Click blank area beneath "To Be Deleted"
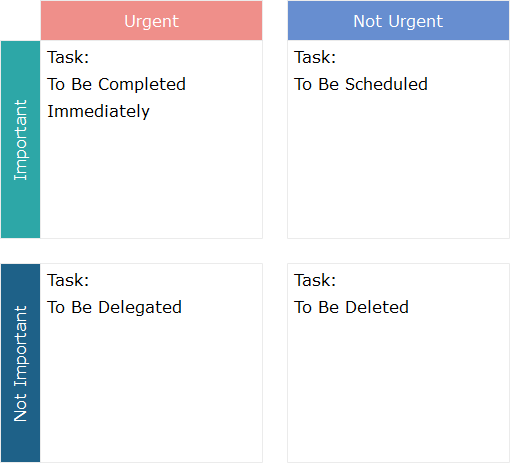This screenshot has height=464, width=511. pyautogui.click(x=398, y=390)
